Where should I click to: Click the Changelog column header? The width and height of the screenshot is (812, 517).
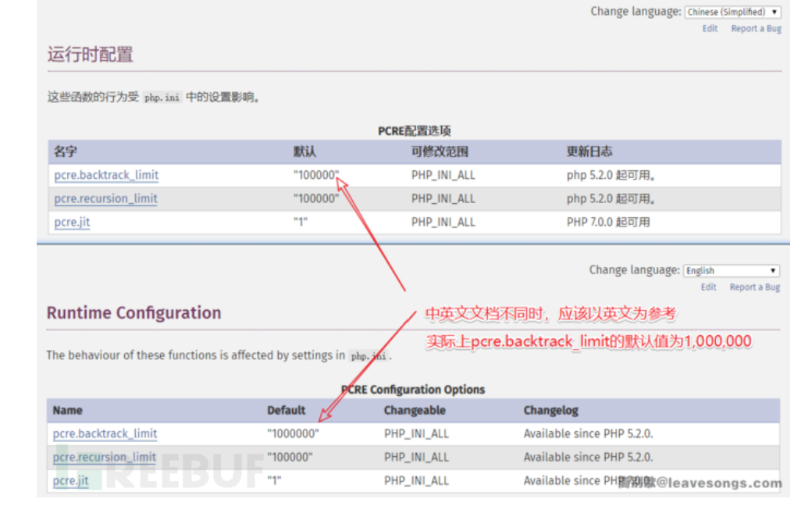(550, 410)
